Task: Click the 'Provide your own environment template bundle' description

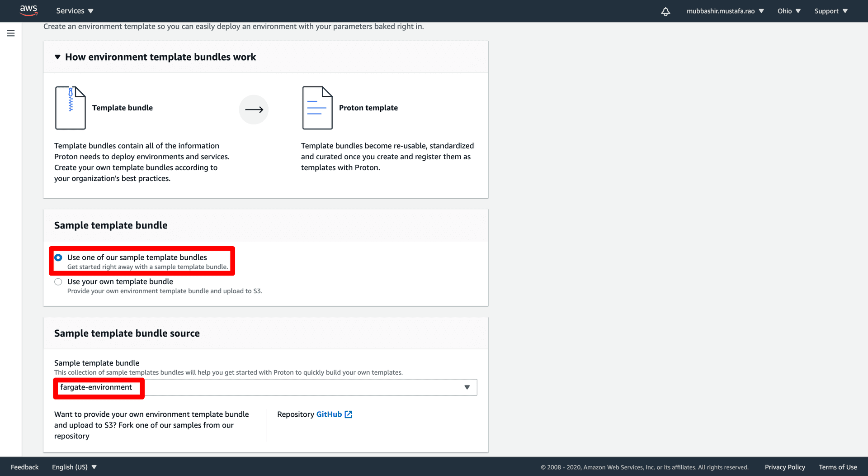Action: coord(165,291)
